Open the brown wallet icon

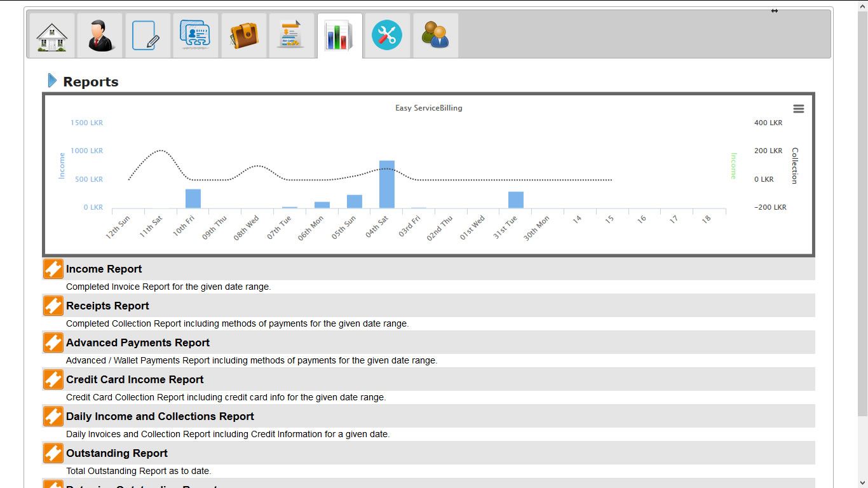pyautogui.click(x=244, y=36)
